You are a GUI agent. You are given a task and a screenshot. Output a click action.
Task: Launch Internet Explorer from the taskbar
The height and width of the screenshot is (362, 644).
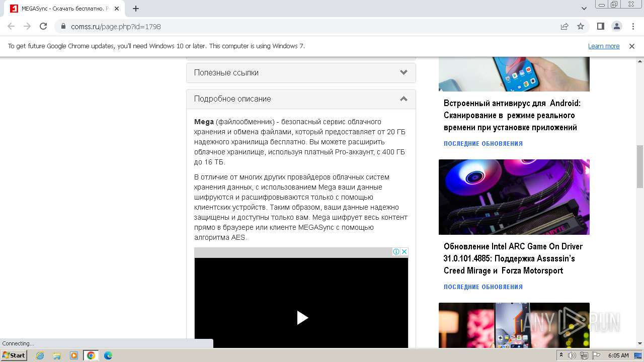(40, 355)
